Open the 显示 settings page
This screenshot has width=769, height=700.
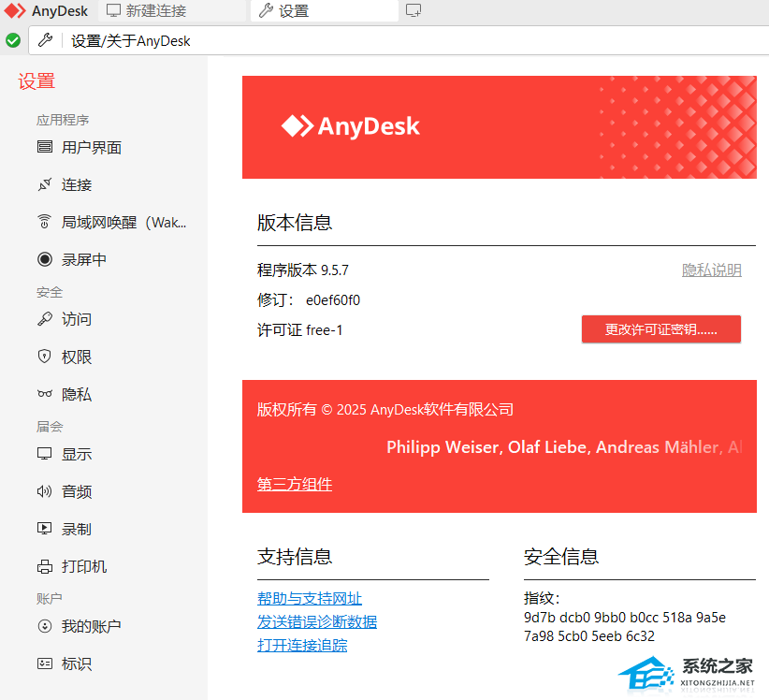77,454
